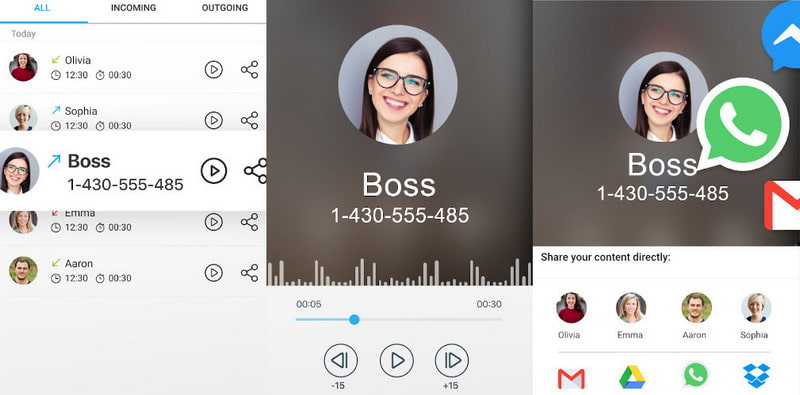The image size is (800, 395).
Task: Play Emma's call recording
Action: pos(214,222)
